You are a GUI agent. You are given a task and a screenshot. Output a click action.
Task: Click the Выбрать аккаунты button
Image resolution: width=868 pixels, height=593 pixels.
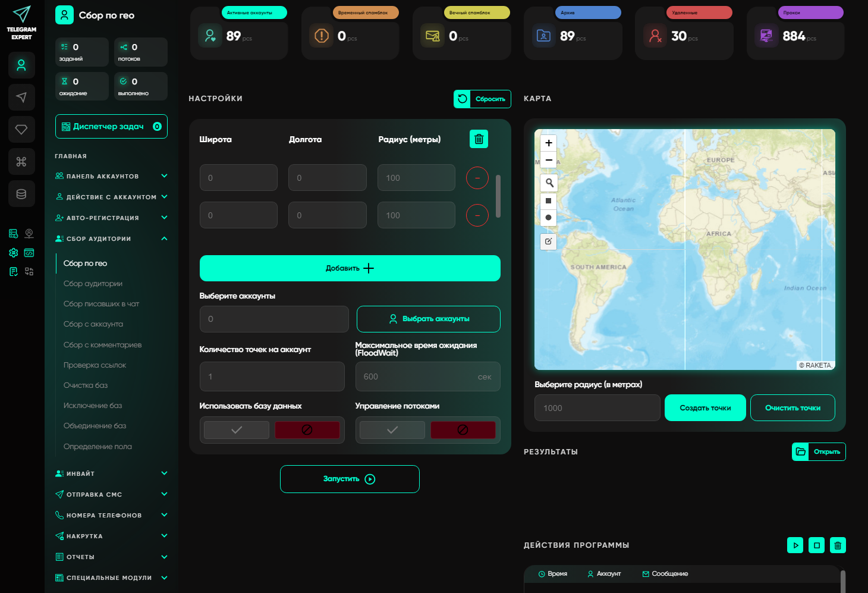[x=429, y=319]
